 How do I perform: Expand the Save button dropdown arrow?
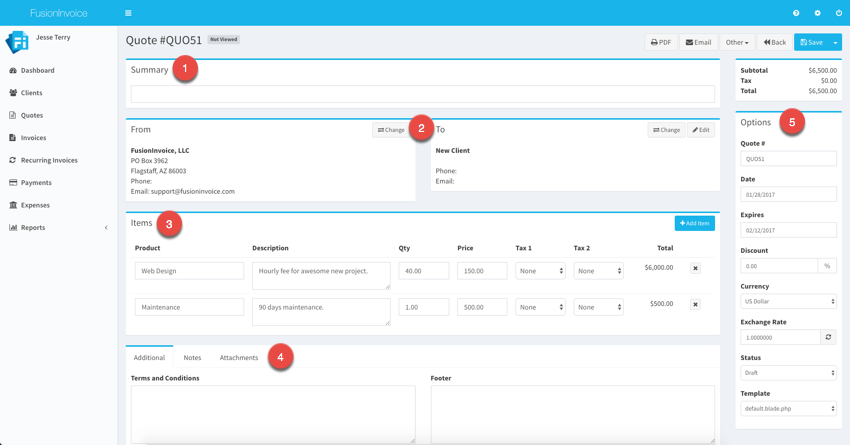pos(836,42)
